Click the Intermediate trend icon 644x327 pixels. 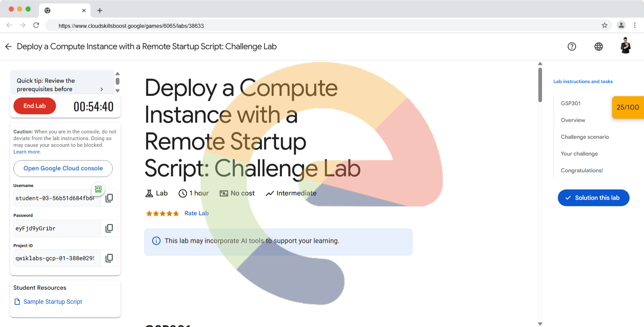tap(270, 194)
